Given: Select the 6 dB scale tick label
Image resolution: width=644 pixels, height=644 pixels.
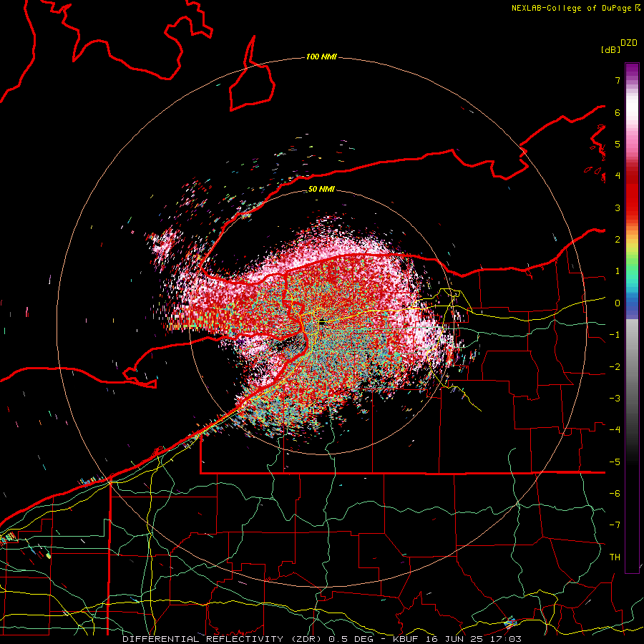Looking at the screenshot, I should [618, 112].
